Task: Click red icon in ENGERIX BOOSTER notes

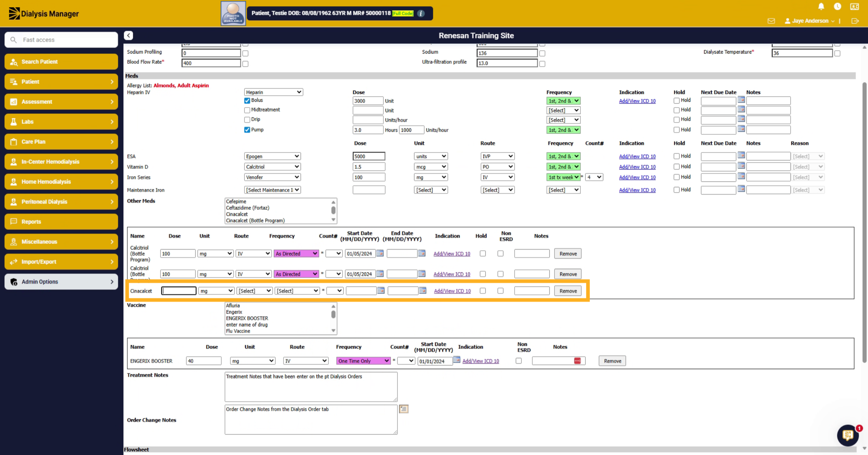Action: click(x=577, y=361)
